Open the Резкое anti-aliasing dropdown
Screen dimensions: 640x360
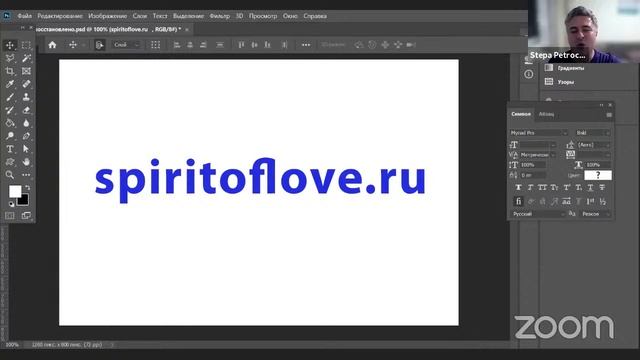tap(596, 214)
